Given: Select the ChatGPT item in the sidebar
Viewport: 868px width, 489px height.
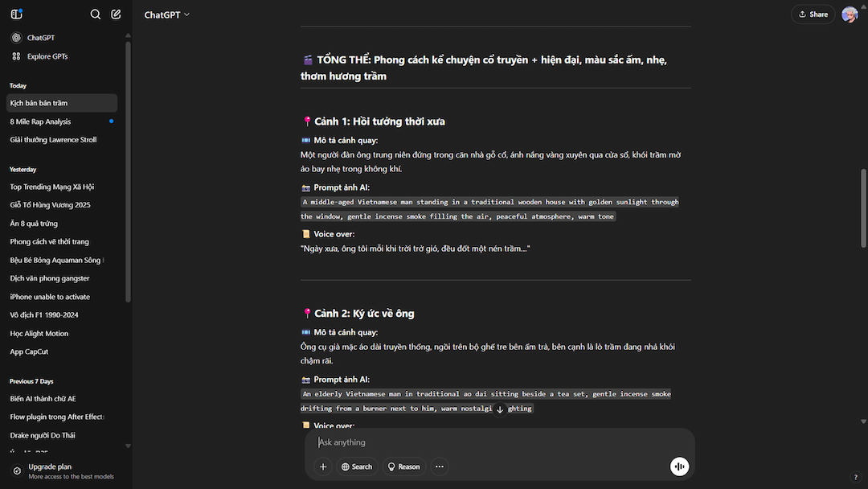Looking at the screenshot, I should tap(41, 38).
